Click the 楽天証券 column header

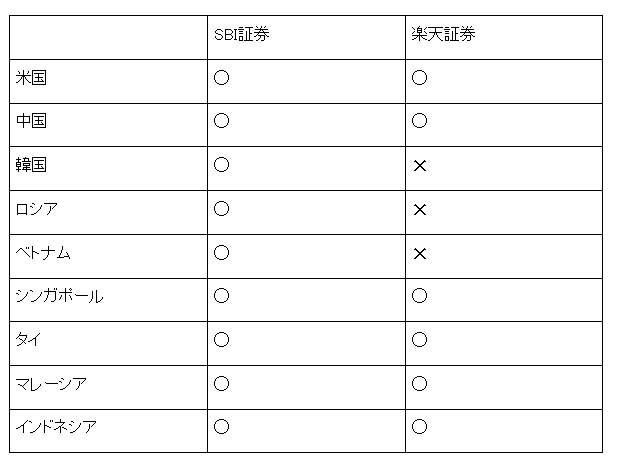click(443, 35)
